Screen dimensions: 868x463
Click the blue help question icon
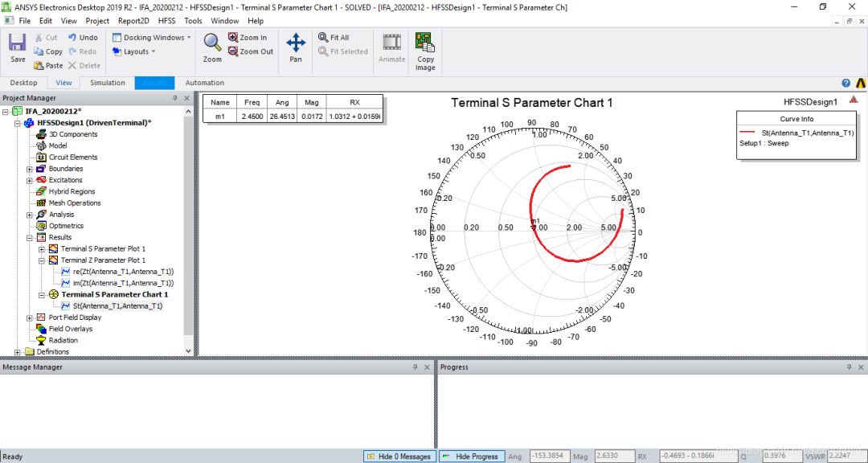(845, 83)
